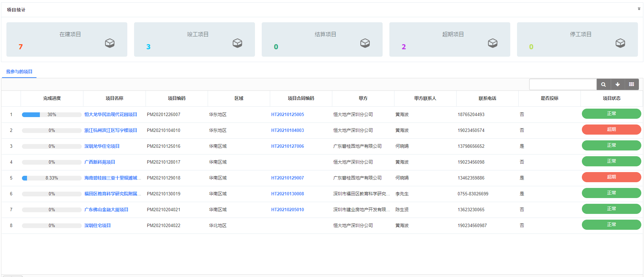Select phone number 13623230065
This screenshot has height=277, width=644.
coord(471,210)
